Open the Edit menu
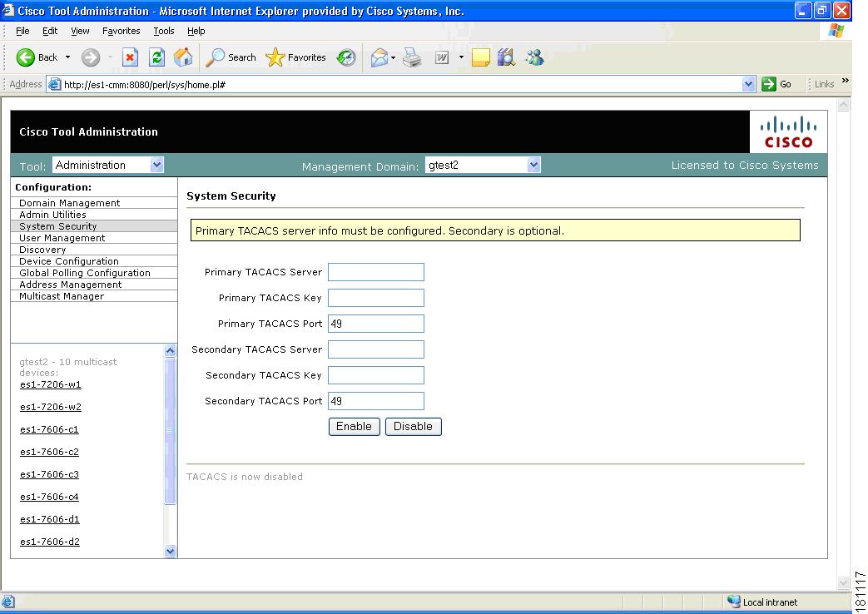This screenshot has width=868, height=614. click(50, 31)
